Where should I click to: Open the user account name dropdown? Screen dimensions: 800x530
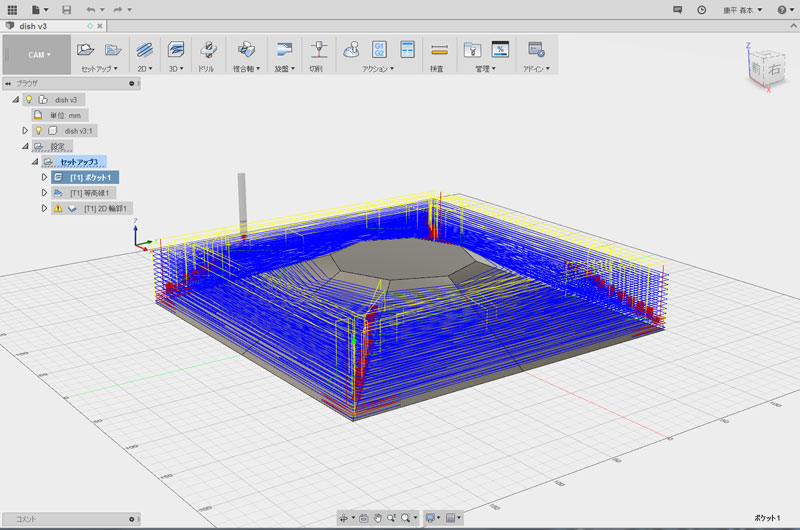tap(742, 10)
